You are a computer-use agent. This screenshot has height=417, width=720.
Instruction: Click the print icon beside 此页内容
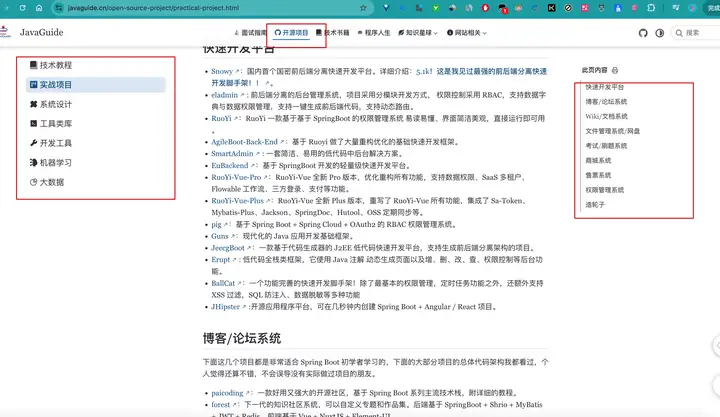(x=615, y=70)
